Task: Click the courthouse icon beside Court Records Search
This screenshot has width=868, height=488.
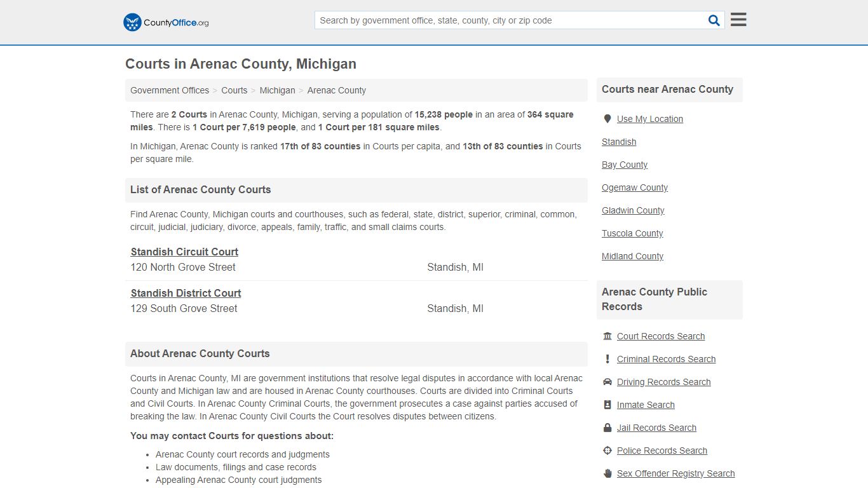Action: (607, 336)
